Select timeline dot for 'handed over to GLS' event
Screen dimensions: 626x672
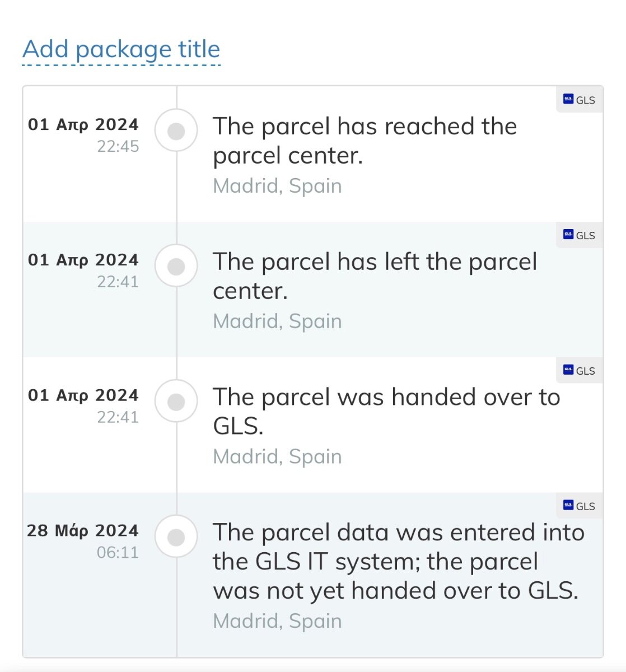point(176,402)
